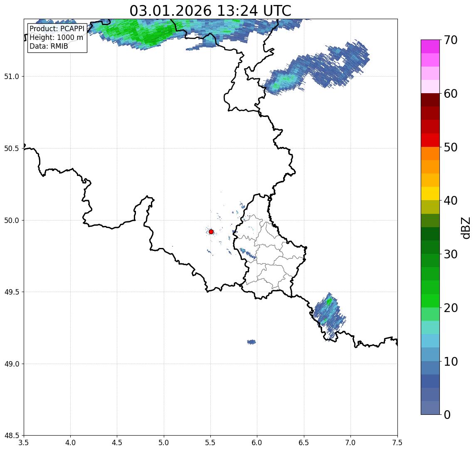Click the bright green colorbar swatch above 20

(430, 301)
